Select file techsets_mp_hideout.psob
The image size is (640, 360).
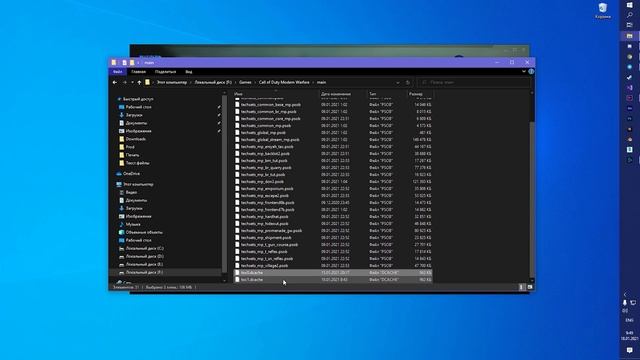[x=264, y=224]
